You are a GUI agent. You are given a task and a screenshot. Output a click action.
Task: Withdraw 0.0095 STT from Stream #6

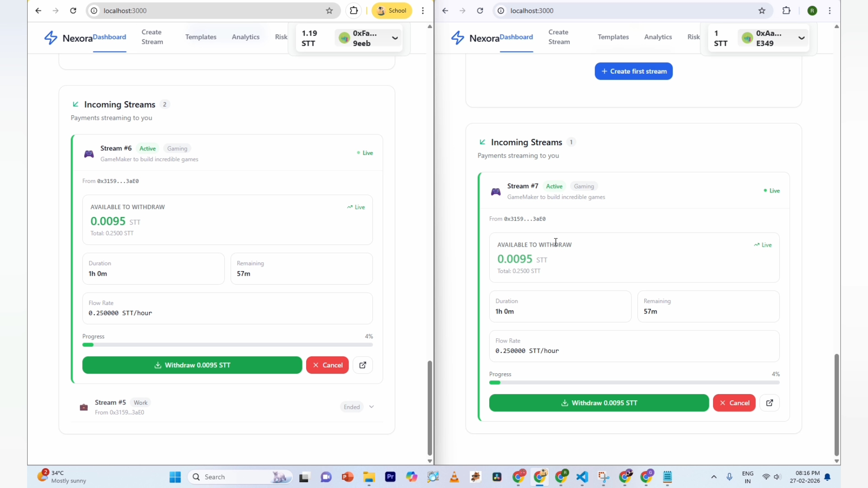192,365
